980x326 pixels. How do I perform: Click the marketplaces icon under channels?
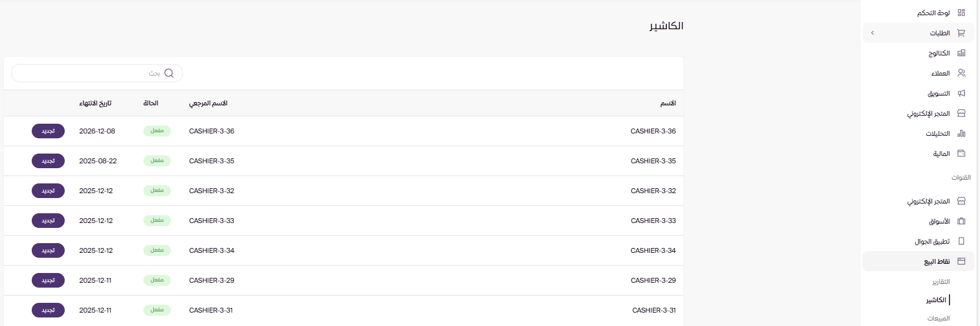click(x=961, y=221)
